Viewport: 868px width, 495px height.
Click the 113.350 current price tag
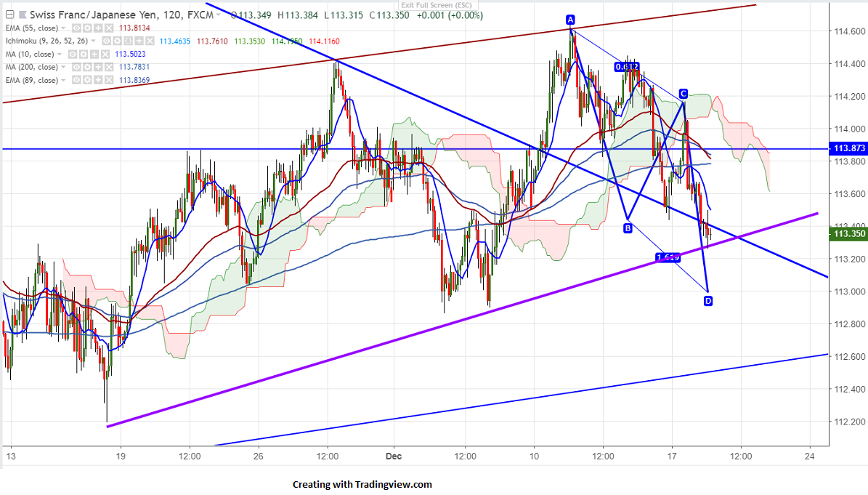click(848, 233)
